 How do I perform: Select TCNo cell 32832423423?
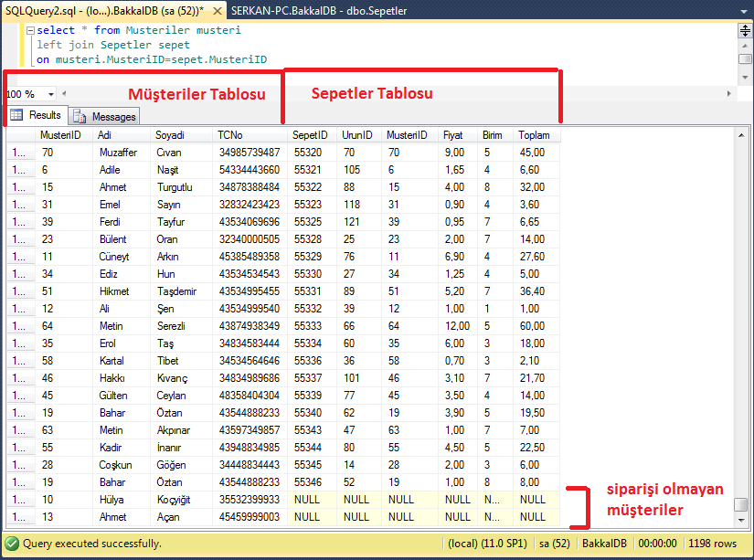point(250,205)
